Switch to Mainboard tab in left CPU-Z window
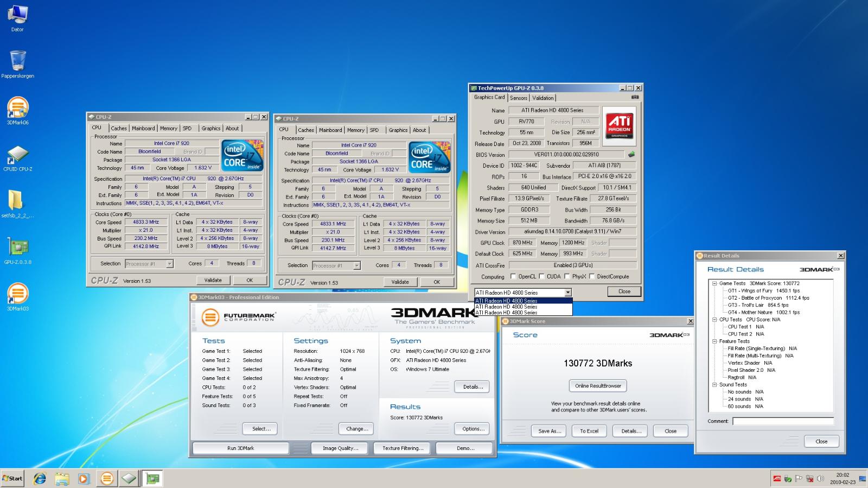Screen dimensions: 868x488 (143, 129)
